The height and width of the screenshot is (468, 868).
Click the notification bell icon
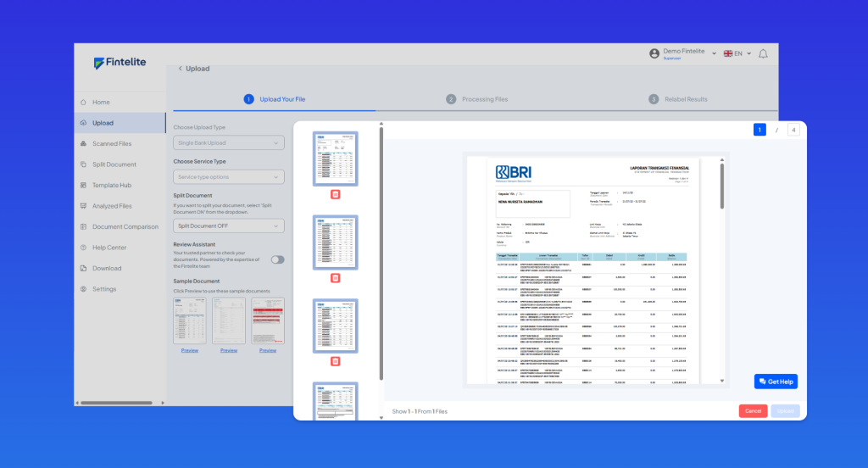[x=763, y=53]
